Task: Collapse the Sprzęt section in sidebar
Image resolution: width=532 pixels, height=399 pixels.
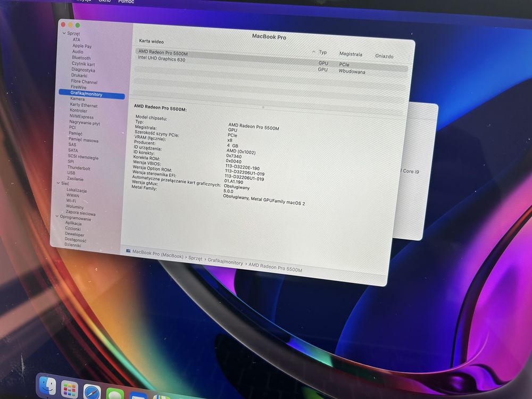Action: (64, 33)
